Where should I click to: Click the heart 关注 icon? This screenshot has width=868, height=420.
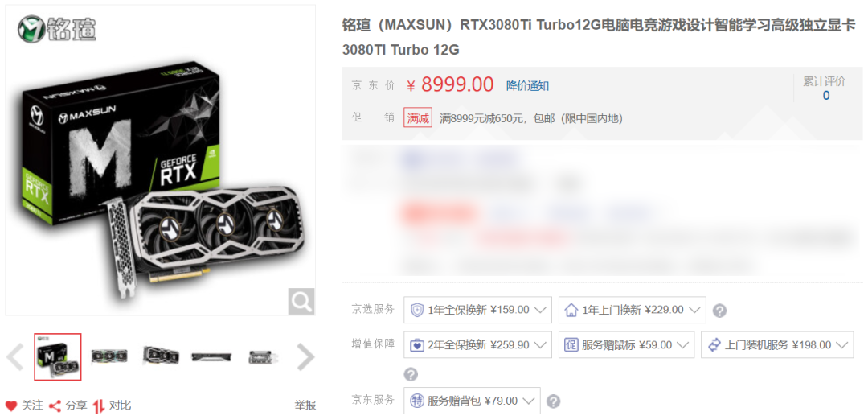click(x=11, y=406)
